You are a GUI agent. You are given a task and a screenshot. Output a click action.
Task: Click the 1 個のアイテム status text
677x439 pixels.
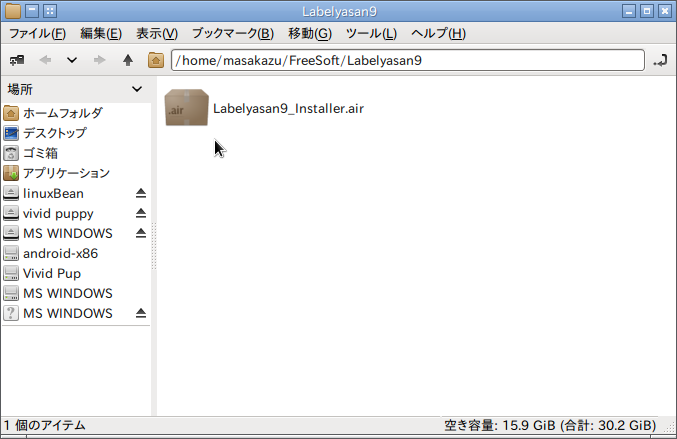click(x=44, y=426)
